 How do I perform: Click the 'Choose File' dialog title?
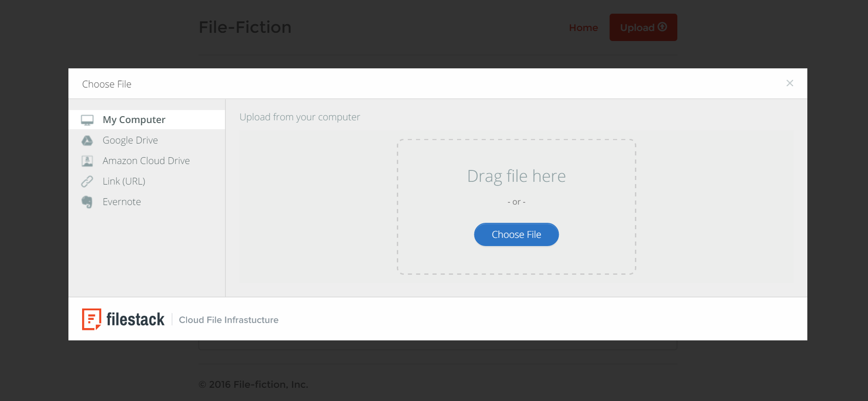[107, 84]
